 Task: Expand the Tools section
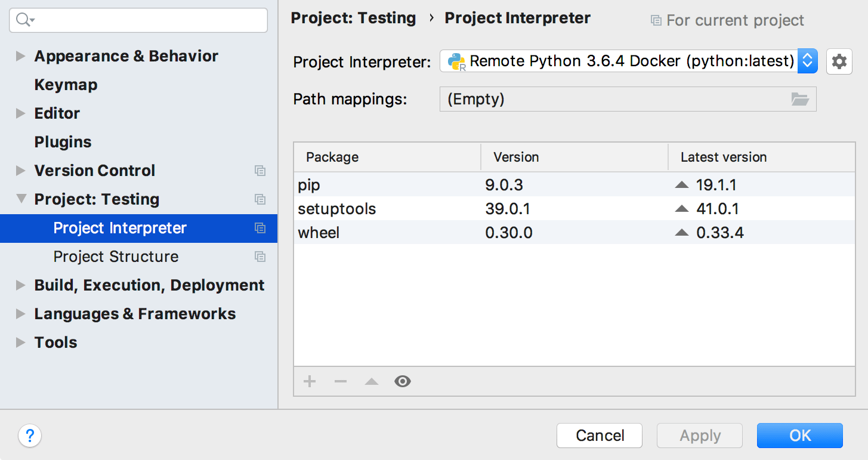click(x=20, y=342)
